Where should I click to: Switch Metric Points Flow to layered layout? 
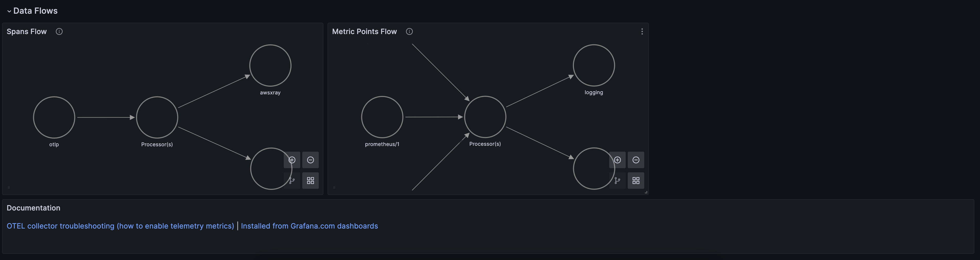coord(617,181)
